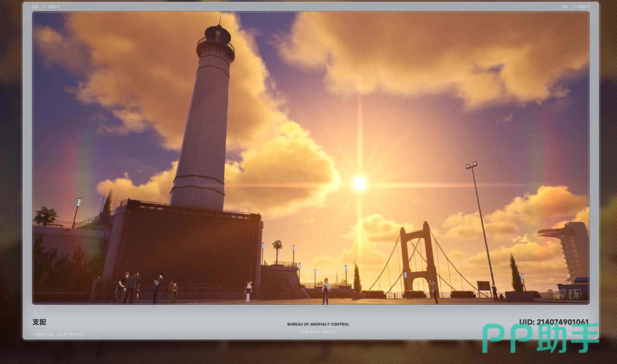The image size is (617, 364).
Task: Click the character standing in plaza center
Action: (326, 291)
